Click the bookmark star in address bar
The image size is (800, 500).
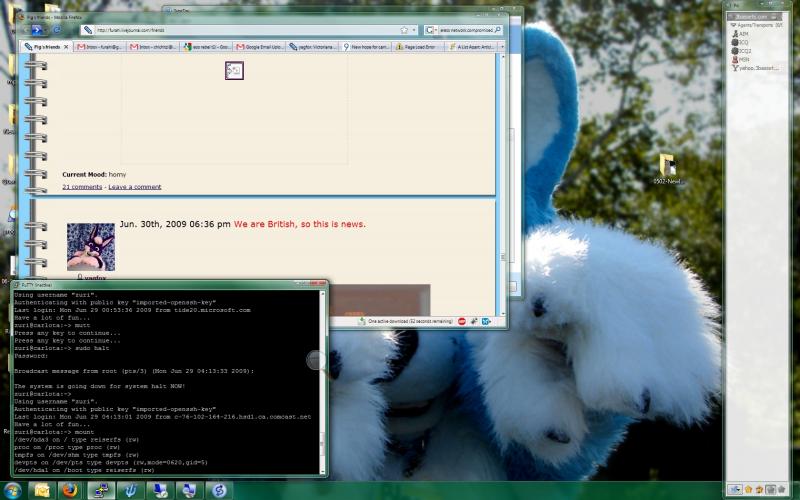pos(404,30)
